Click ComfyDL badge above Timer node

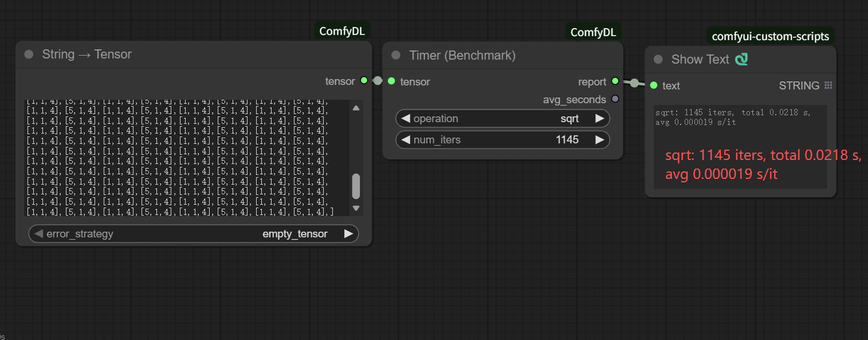[594, 32]
